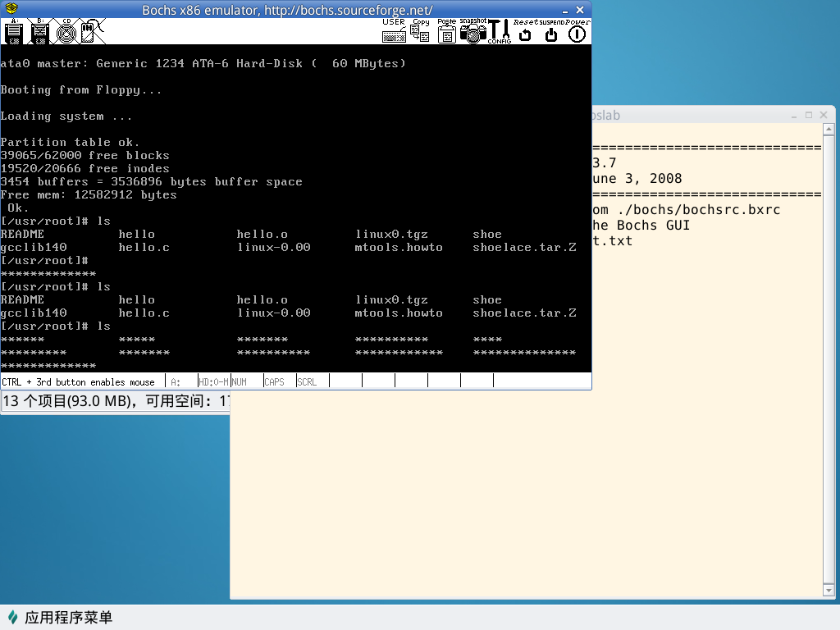The image size is (840, 630).
Task: Click the USER keyboard shortcut icon
Action: coord(394,32)
